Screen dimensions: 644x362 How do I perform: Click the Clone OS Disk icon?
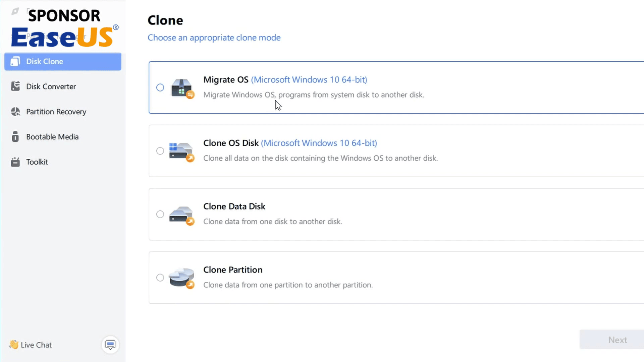(x=181, y=152)
